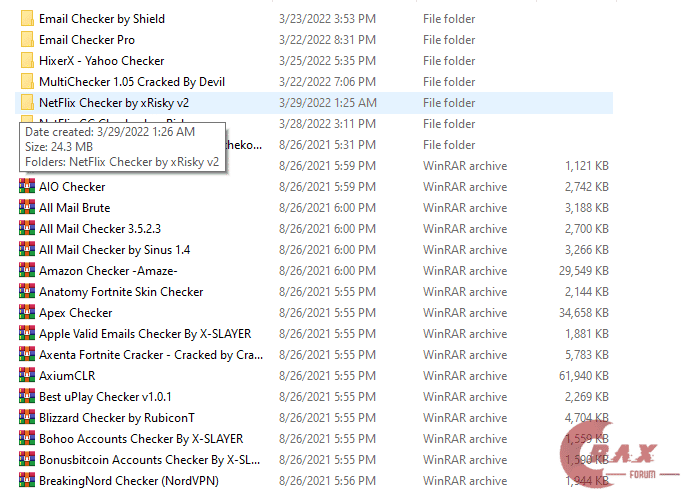Screen dimensions: 681x490
Task: Click the size value 61,940 KB
Action: point(584,376)
